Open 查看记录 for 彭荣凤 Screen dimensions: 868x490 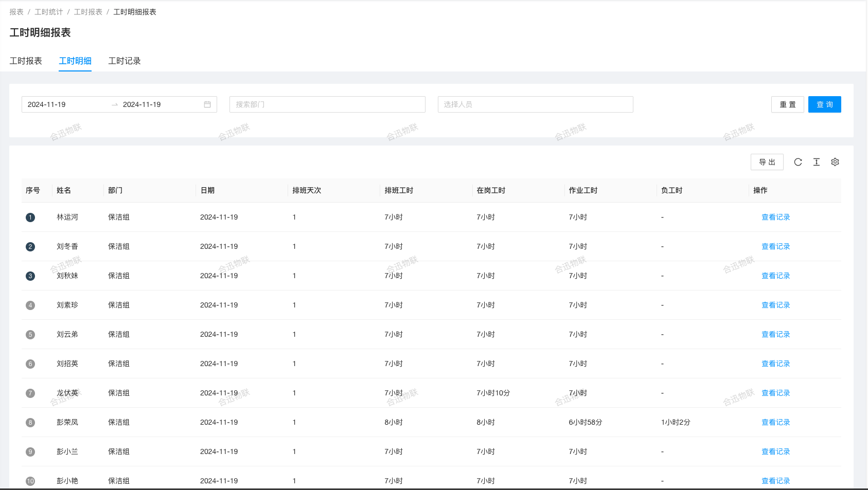(775, 423)
